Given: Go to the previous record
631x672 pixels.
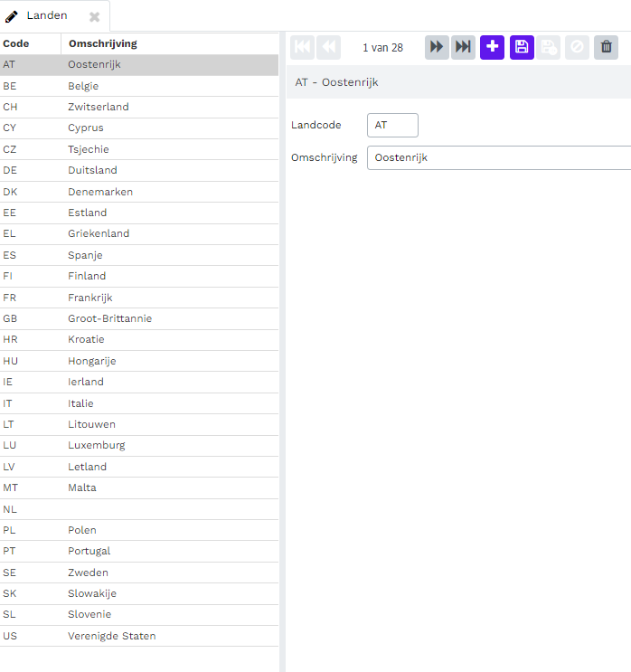Looking at the screenshot, I should coord(328,47).
